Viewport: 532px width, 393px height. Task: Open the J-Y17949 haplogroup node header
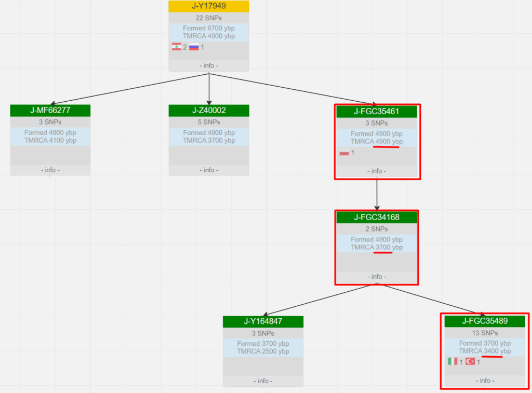[209, 7]
